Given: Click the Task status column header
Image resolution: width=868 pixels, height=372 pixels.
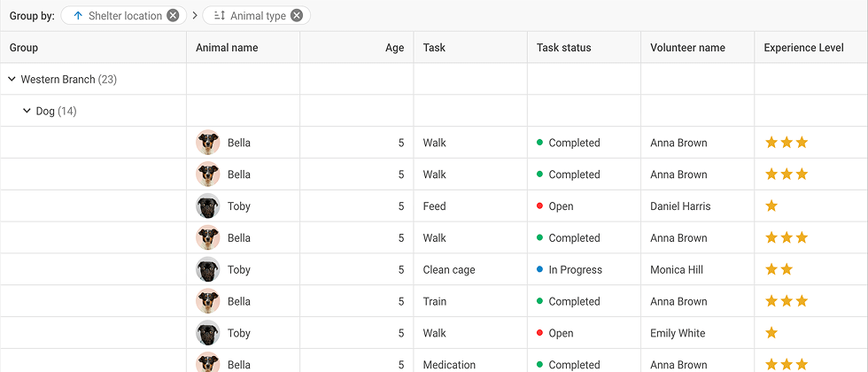Looking at the screenshot, I should click(563, 48).
